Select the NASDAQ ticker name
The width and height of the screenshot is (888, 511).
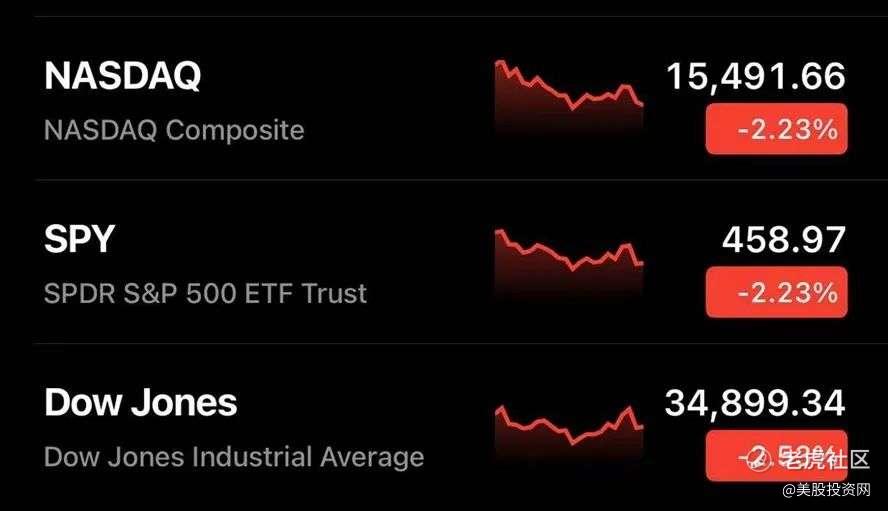[122, 76]
